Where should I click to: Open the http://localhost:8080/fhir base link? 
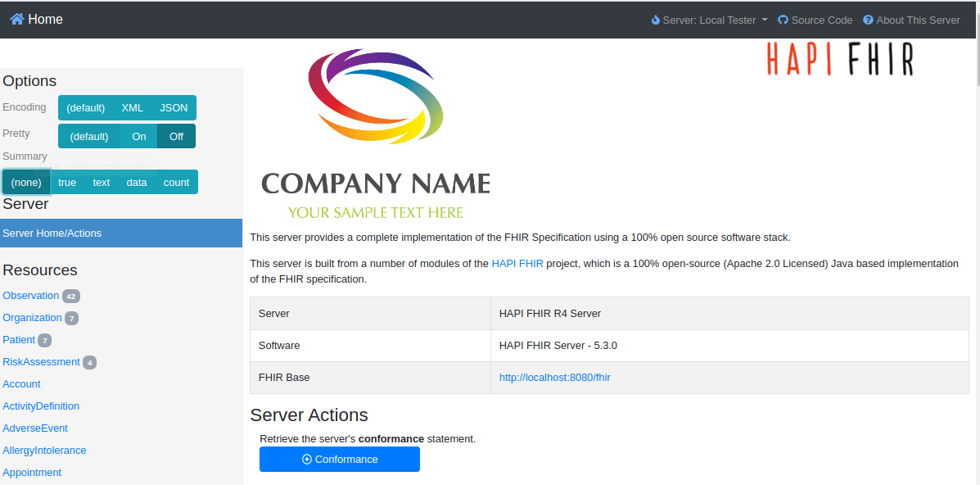pyautogui.click(x=553, y=378)
